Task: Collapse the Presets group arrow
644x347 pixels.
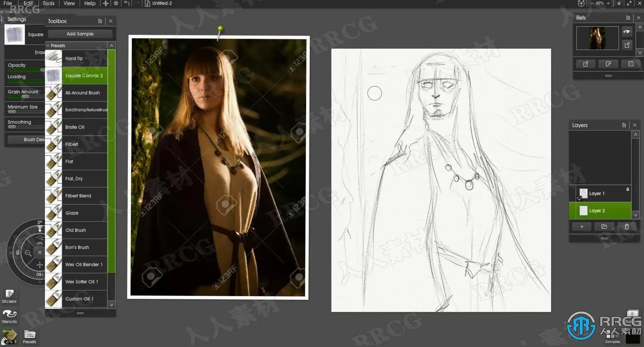Action: [48, 46]
